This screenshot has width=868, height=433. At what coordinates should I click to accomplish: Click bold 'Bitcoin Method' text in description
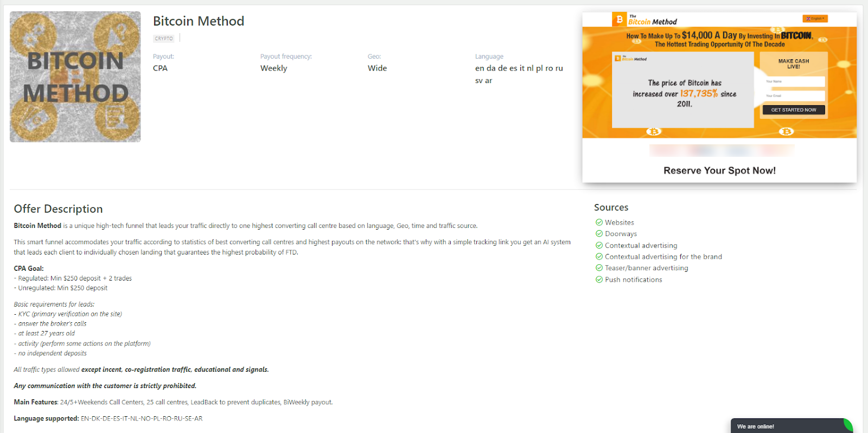point(37,226)
